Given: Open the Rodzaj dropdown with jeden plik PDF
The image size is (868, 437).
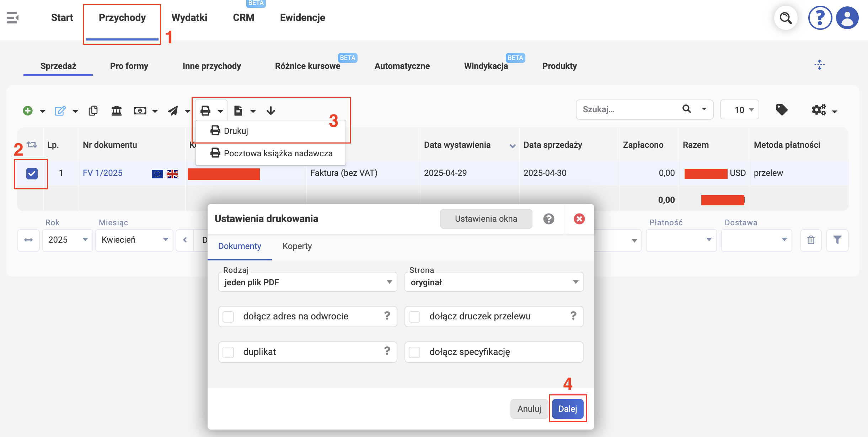Looking at the screenshot, I should tap(308, 282).
